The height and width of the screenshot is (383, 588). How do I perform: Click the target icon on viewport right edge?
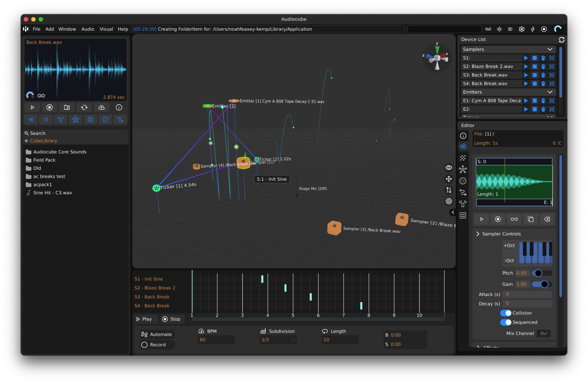[x=449, y=201]
